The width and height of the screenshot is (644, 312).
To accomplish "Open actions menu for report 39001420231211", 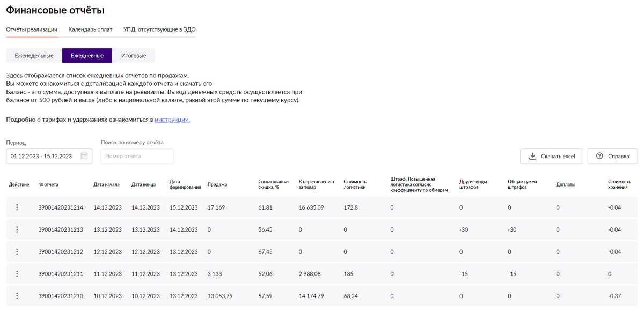I will click(17, 274).
